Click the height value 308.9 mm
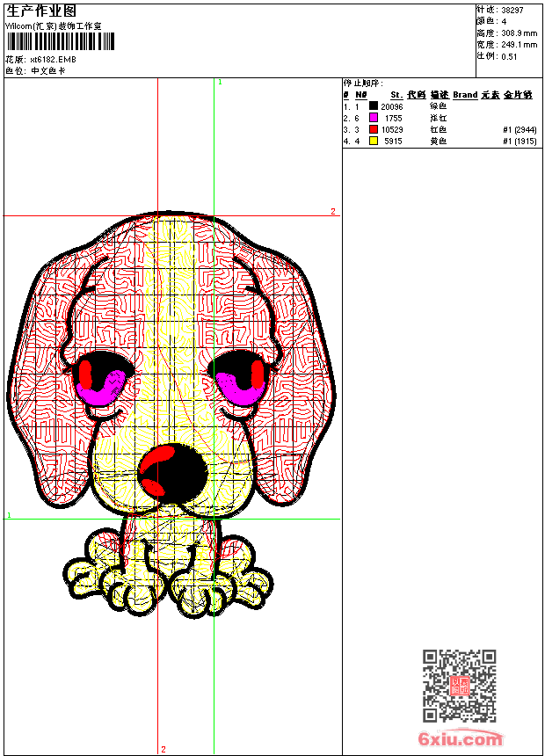Image resolution: width=545 pixels, height=756 pixels. (x=519, y=33)
